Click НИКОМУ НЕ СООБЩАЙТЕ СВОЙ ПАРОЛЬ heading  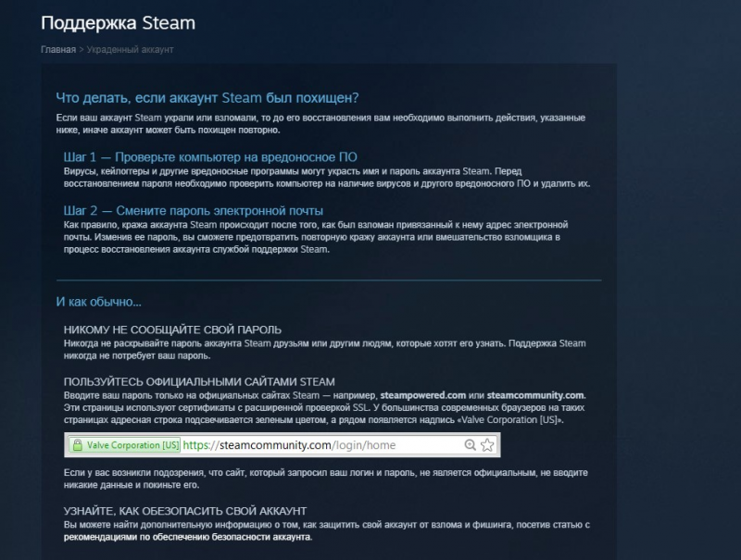[x=172, y=330]
